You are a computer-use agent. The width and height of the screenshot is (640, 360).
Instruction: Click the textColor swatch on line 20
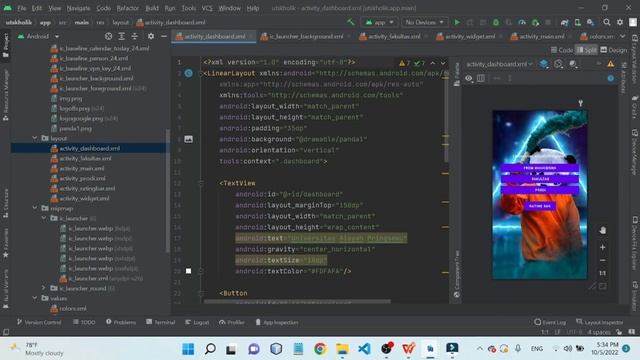(188, 271)
